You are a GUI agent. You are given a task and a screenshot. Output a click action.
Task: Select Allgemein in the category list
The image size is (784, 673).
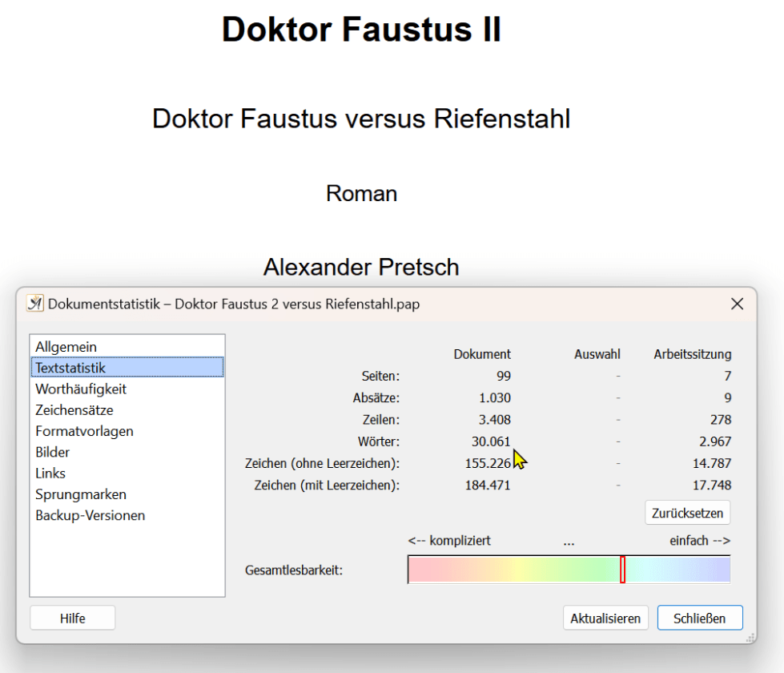66,347
